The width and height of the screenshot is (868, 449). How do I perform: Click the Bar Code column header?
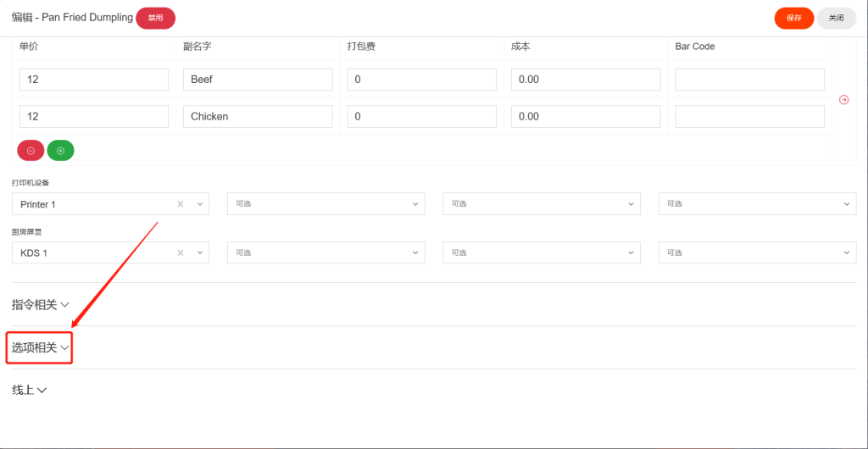click(x=695, y=47)
